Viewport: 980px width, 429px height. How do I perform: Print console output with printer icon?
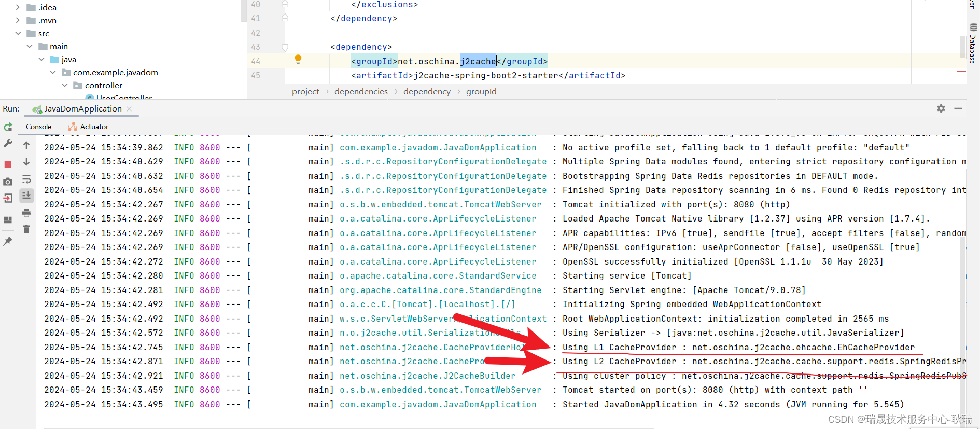tap(26, 213)
